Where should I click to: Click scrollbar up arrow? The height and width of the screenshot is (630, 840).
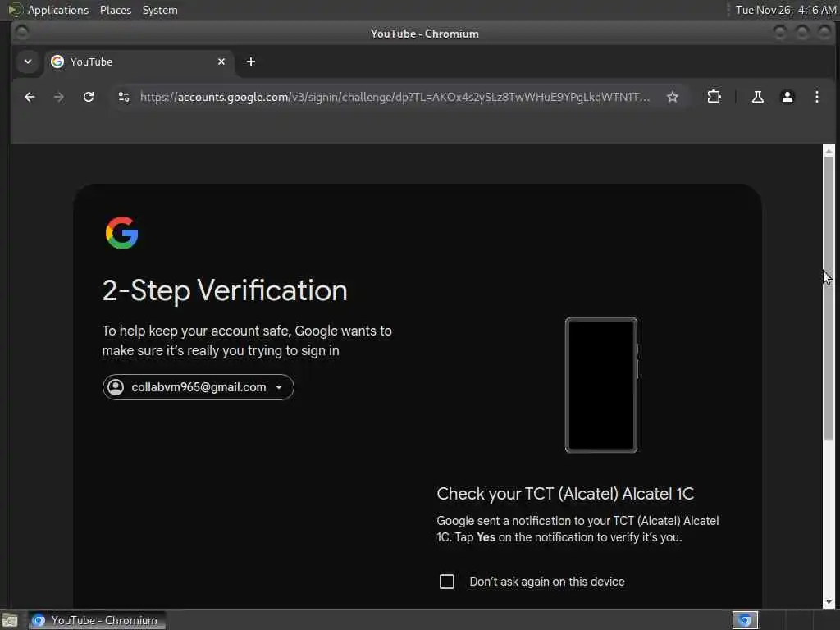click(x=829, y=151)
